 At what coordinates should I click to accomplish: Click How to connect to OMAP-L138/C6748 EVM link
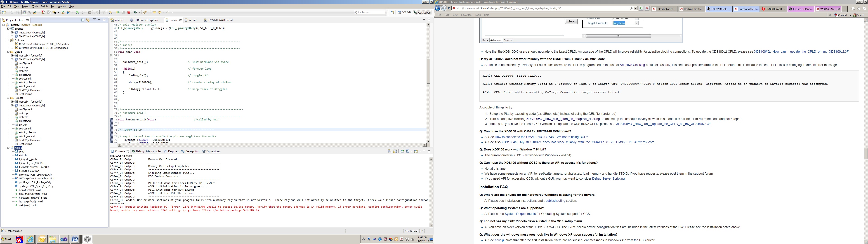[541, 137]
